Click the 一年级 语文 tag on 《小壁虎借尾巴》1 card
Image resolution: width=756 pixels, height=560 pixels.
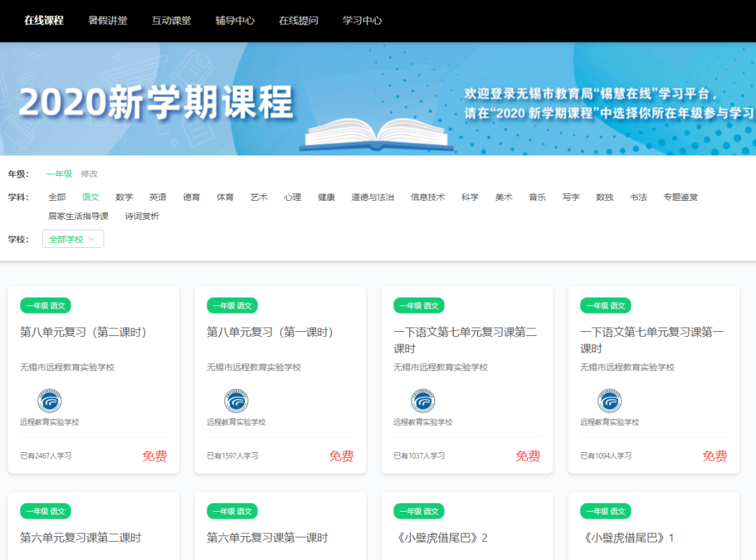605,511
